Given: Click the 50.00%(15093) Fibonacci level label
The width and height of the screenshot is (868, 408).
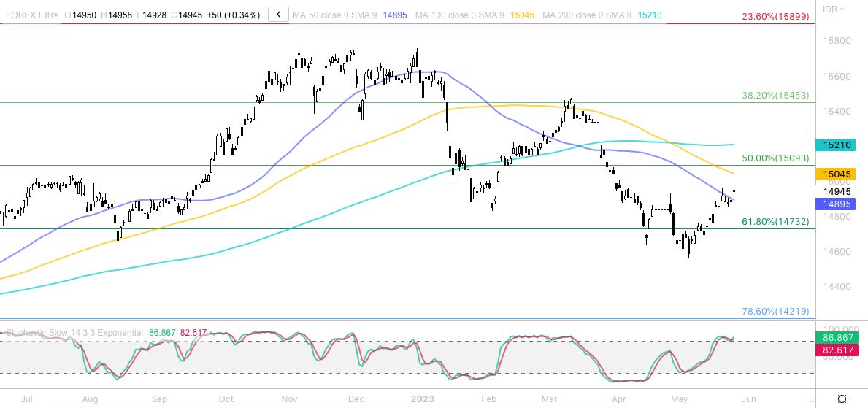Looking at the screenshot, I should click(x=775, y=158).
